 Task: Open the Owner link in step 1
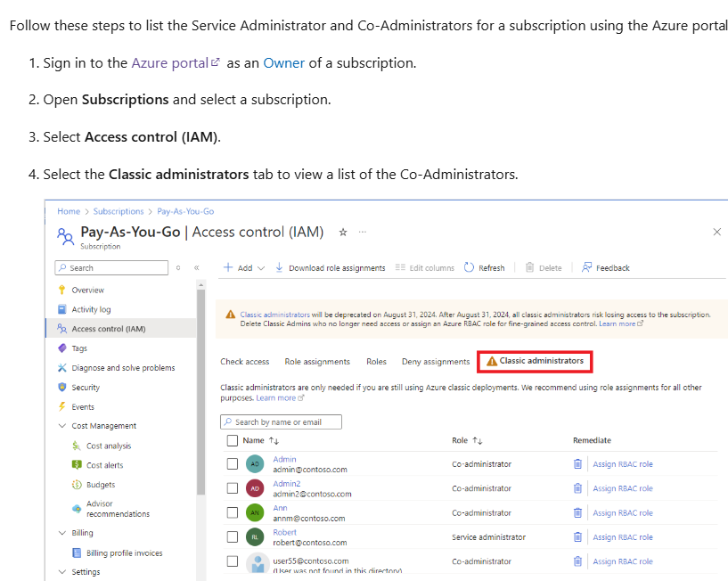tap(283, 62)
